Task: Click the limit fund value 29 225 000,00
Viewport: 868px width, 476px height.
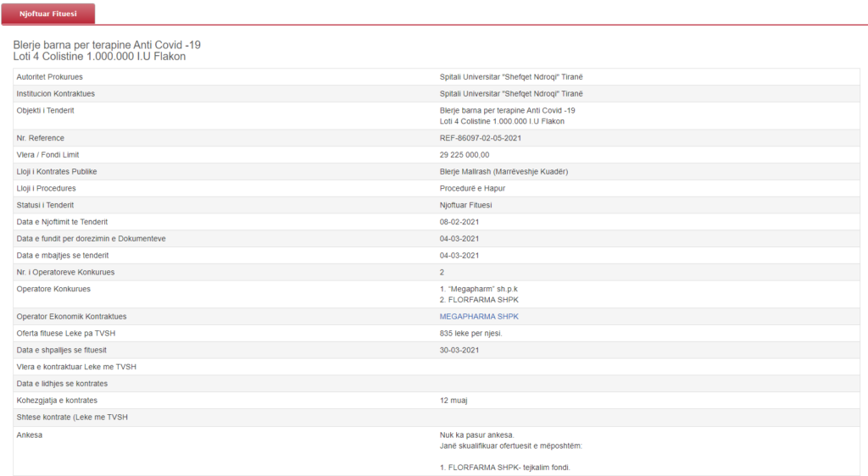Action: pyautogui.click(x=464, y=154)
